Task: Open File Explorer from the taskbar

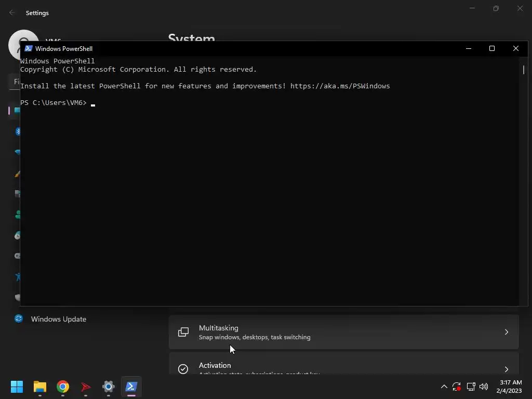Action: pyautogui.click(x=39, y=387)
